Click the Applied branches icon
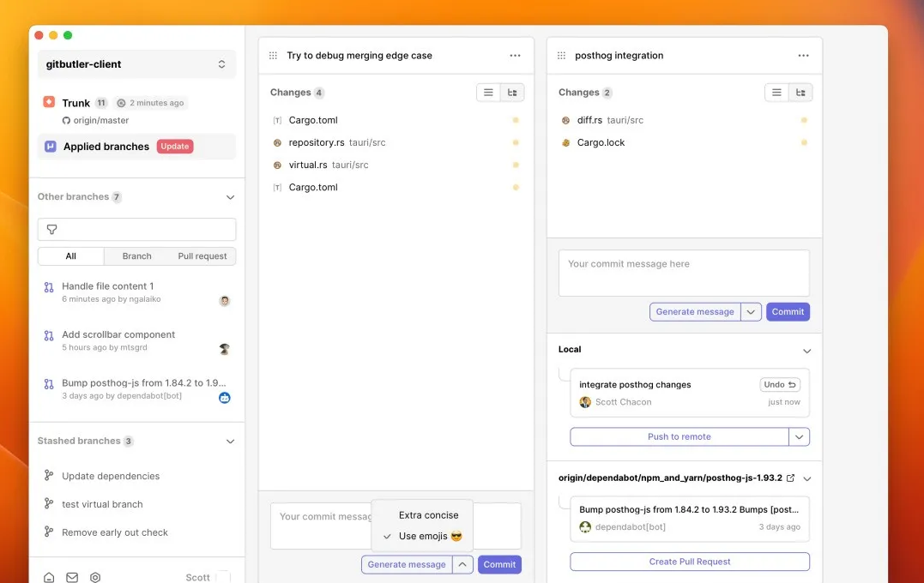The width and height of the screenshot is (924, 583). point(51,146)
